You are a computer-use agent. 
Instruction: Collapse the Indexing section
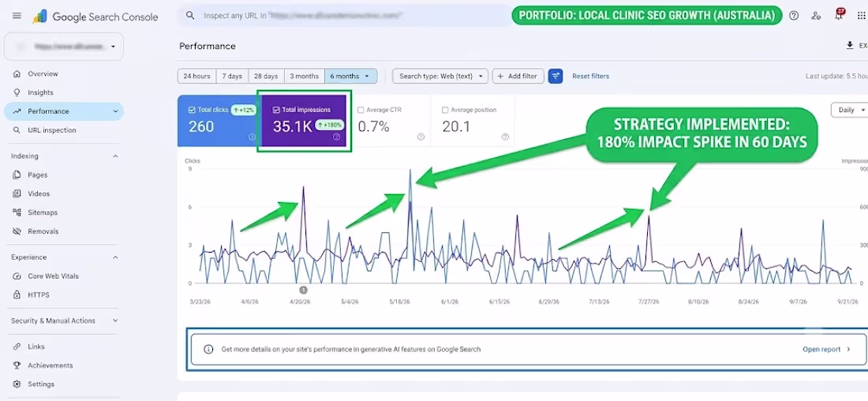(x=115, y=156)
